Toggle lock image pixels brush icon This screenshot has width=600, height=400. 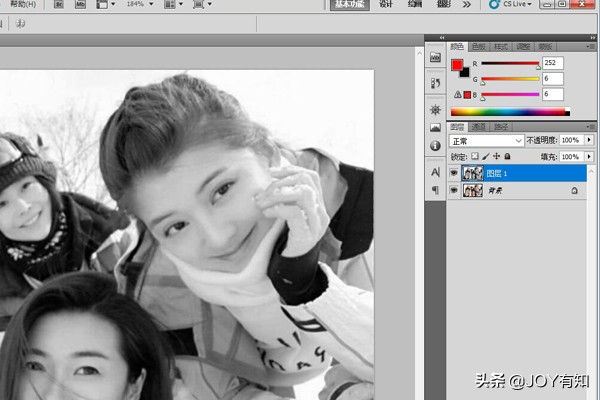click(x=486, y=156)
